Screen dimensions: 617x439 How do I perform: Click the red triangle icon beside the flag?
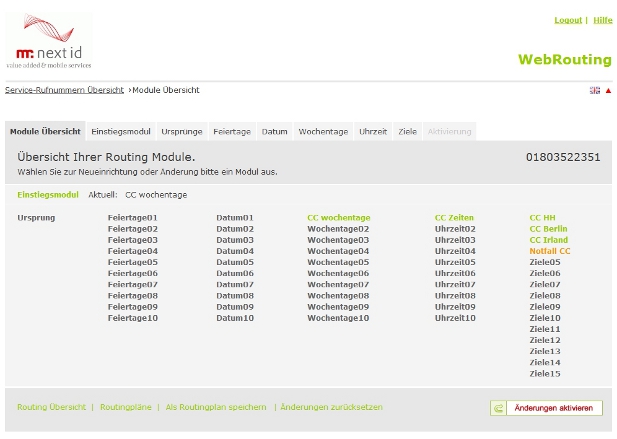(x=608, y=90)
